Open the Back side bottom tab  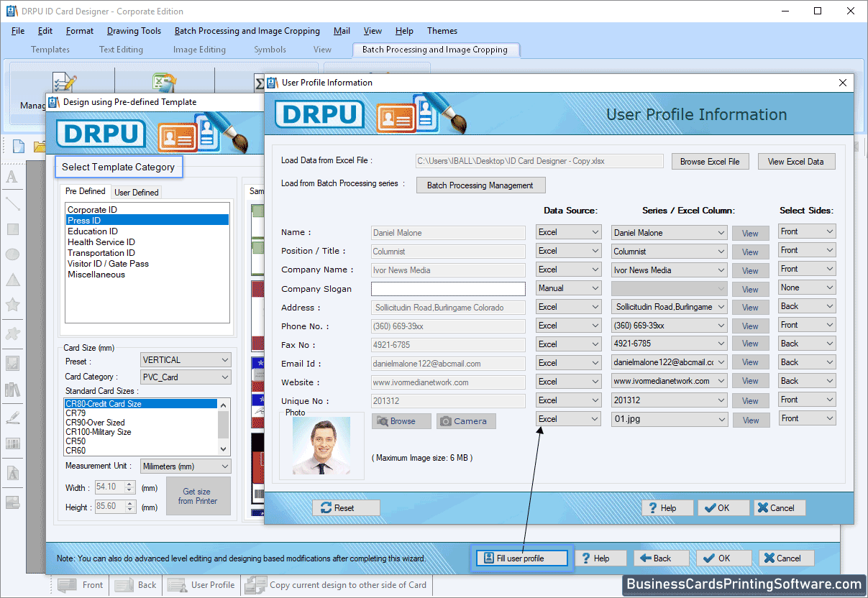tap(137, 585)
